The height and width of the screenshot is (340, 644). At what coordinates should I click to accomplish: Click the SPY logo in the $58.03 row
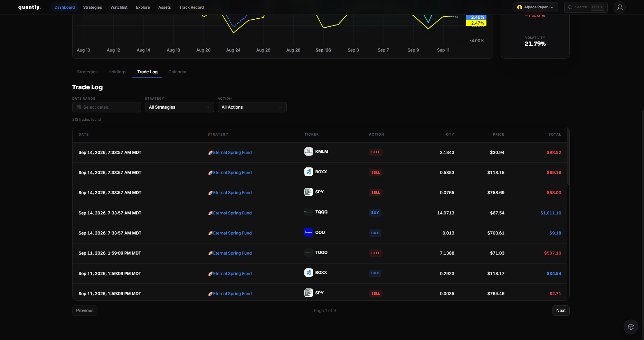309,192
